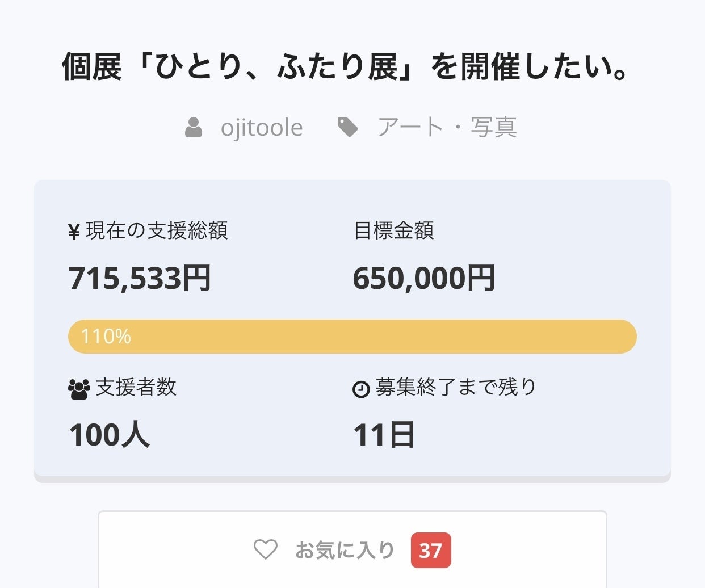
Task: Click the yellow 110% progress bar
Action: tap(352, 337)
